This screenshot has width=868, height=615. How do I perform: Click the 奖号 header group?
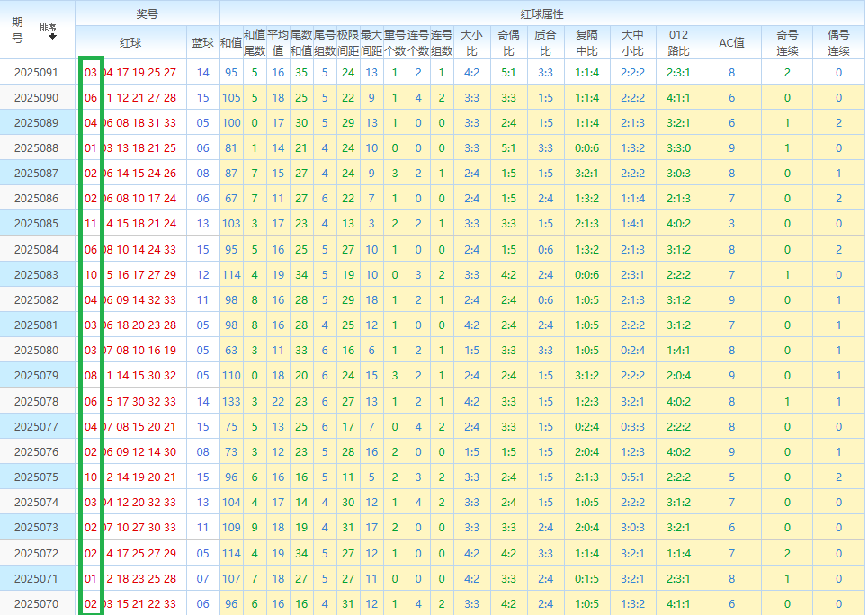coord(147,13)
